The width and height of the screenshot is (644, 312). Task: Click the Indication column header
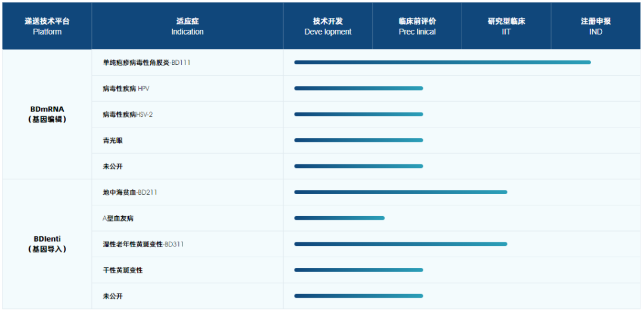187,26
